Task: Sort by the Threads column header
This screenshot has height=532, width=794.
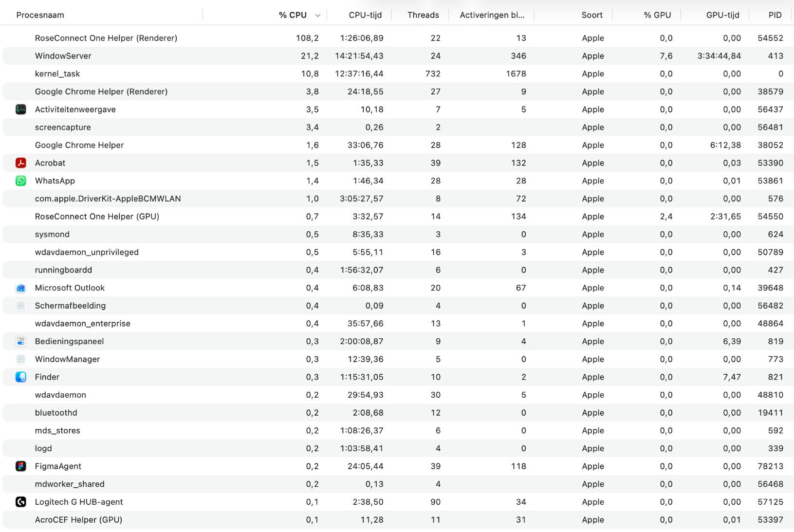Action: coord(423,15)
